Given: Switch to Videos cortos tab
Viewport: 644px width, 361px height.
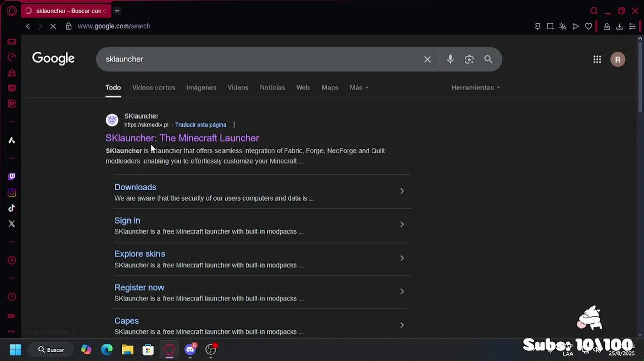Looking at the screenshot, I should pyautogui.click(x=153, y=87).
